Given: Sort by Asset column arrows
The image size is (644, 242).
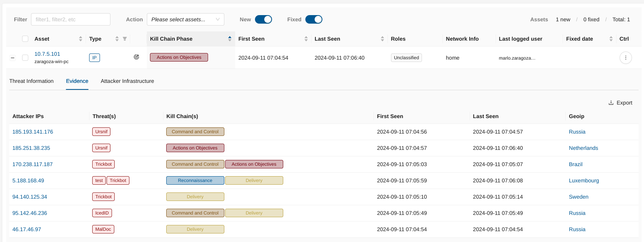Looking at the screenshot, I should tap(81, 39).
